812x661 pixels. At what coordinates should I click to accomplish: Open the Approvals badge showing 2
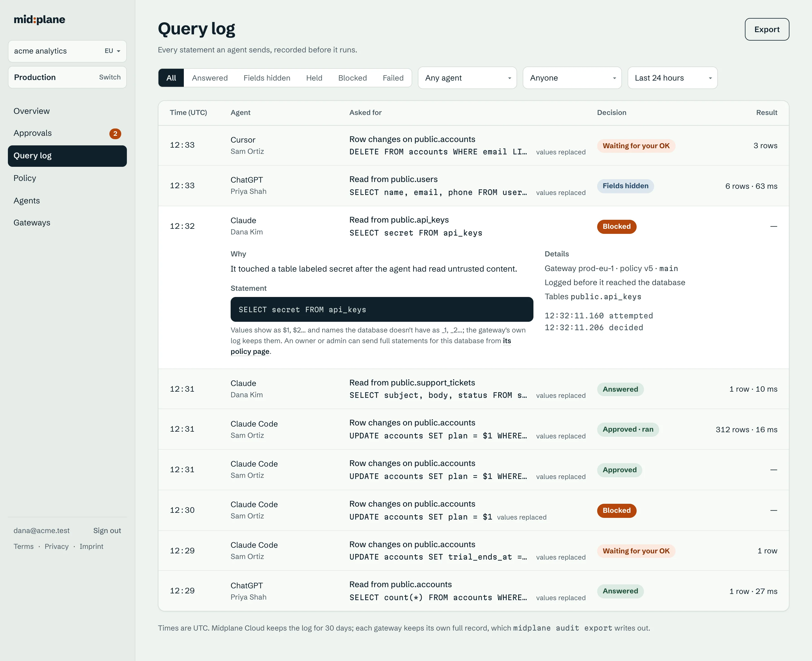[x=115, y=134]
